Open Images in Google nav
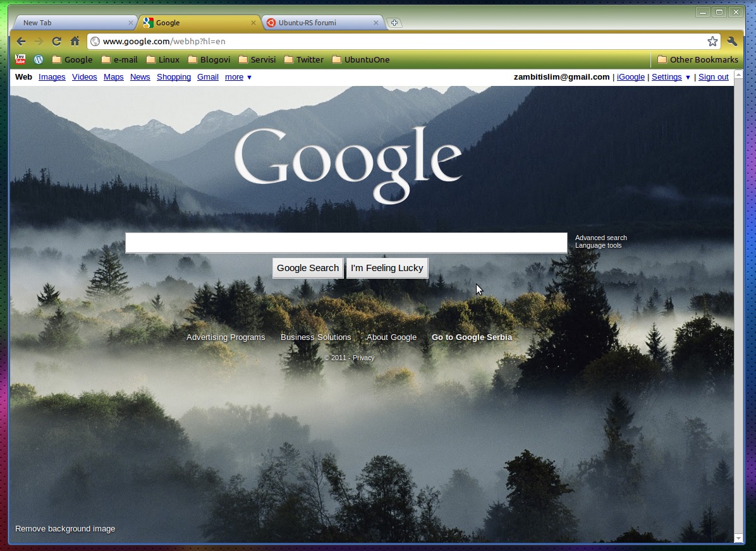Viewport: 756px width, 551px height. pos(52,77)
